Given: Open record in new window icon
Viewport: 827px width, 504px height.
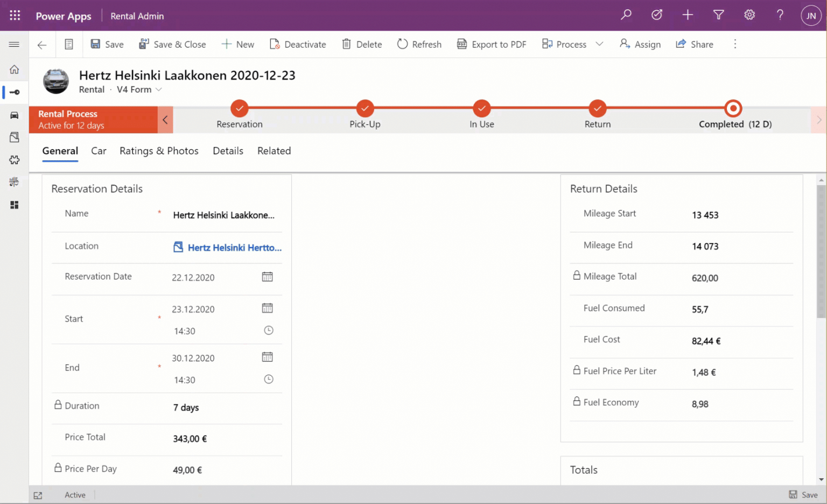Looking at the screenshot, I should click(38, 495).
